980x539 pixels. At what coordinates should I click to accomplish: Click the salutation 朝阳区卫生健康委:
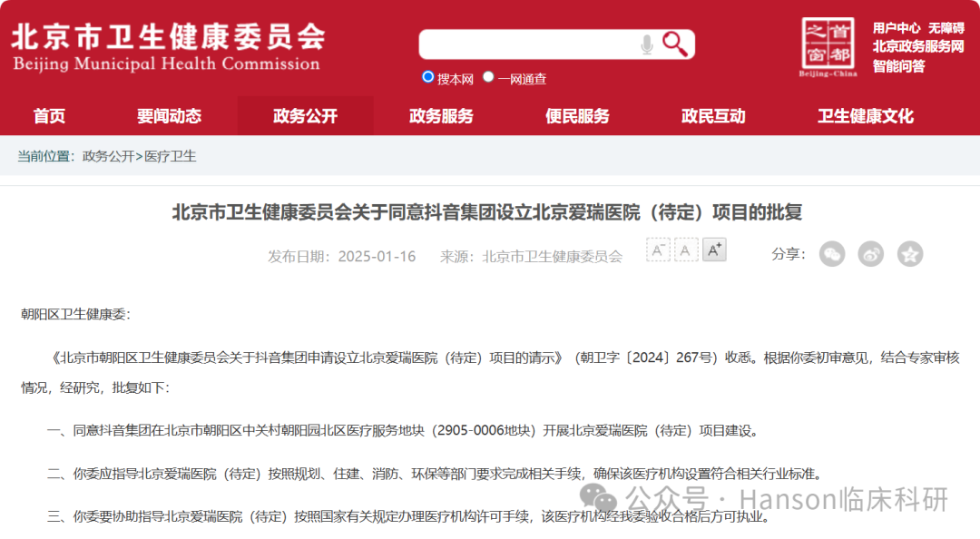(75, 315)
